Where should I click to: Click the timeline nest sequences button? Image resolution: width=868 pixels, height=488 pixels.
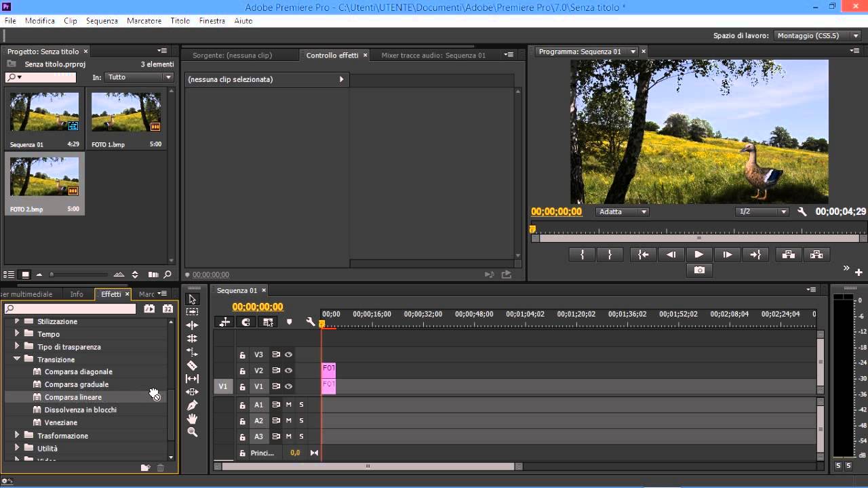pos(224,322)
